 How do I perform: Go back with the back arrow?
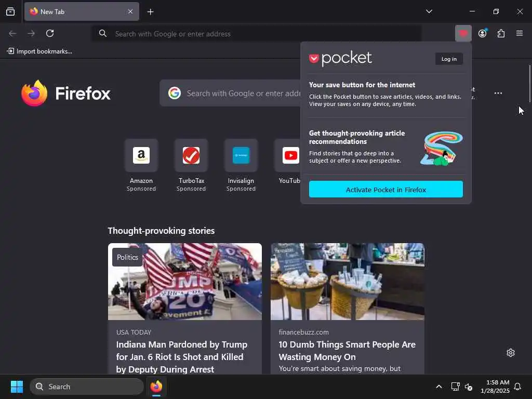point(12,33)
